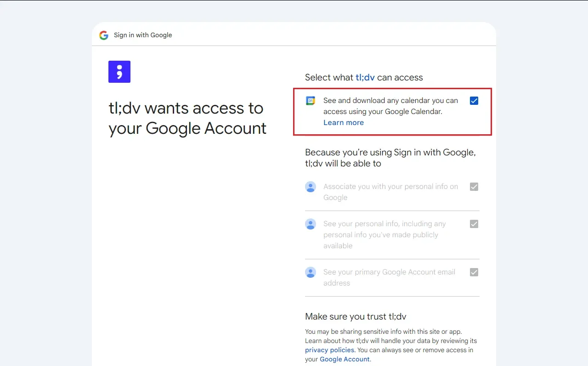Screen dimensions: 588x366
Task: Uncheck the Google Calendar access checkbox
Action: tap(474, 101)
